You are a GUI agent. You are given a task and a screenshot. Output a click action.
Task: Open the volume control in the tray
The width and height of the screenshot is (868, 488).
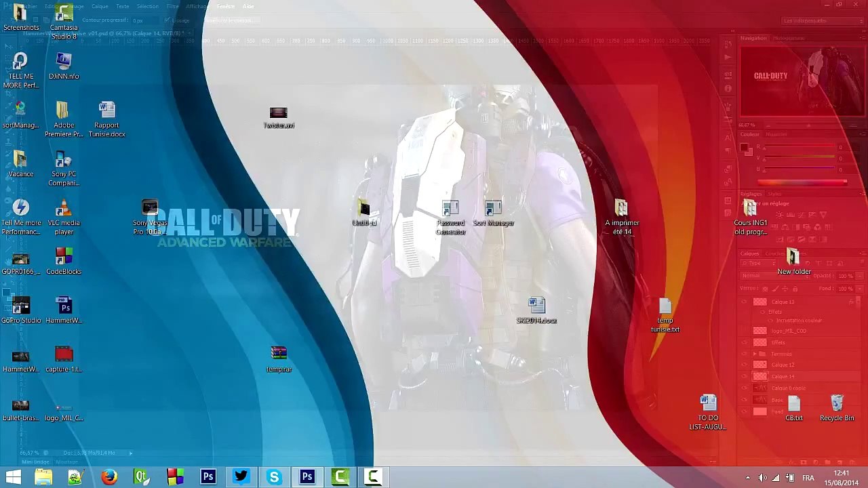pos(762,478)
